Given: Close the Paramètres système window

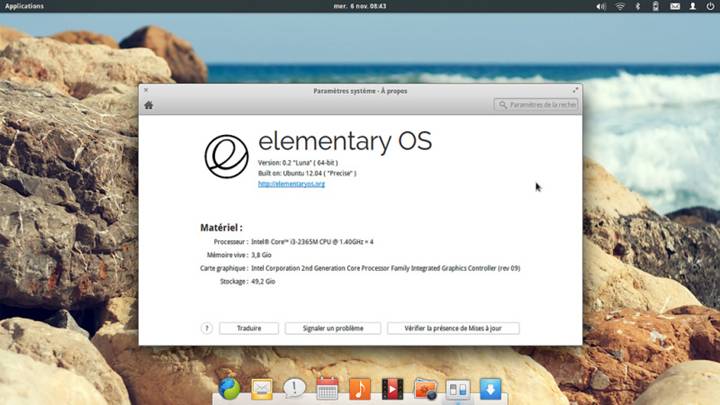Looking at the screenshot, I should click(146, 90).
